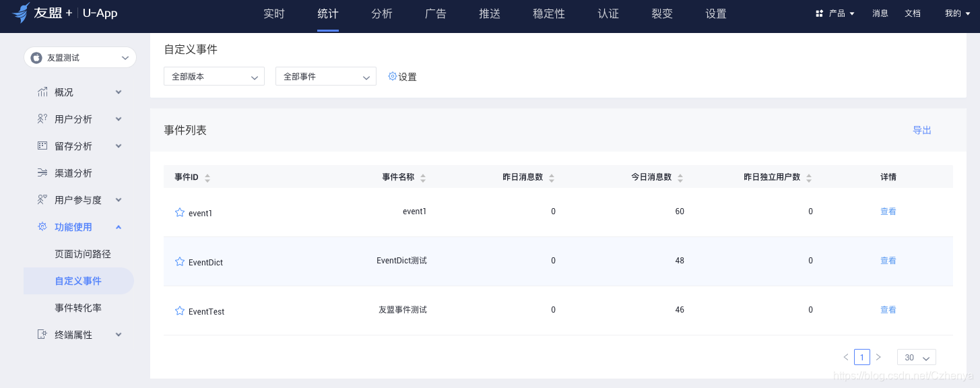The height and width of the screenshot is (388, 980).
Task: Switch to the 分析 tab
Action: coord(382,14)
